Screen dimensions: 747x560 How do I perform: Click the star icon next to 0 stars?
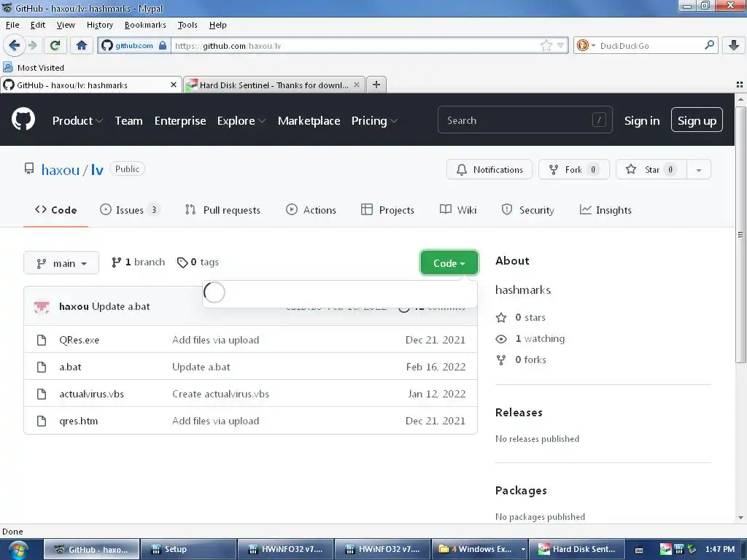[501, 318]
